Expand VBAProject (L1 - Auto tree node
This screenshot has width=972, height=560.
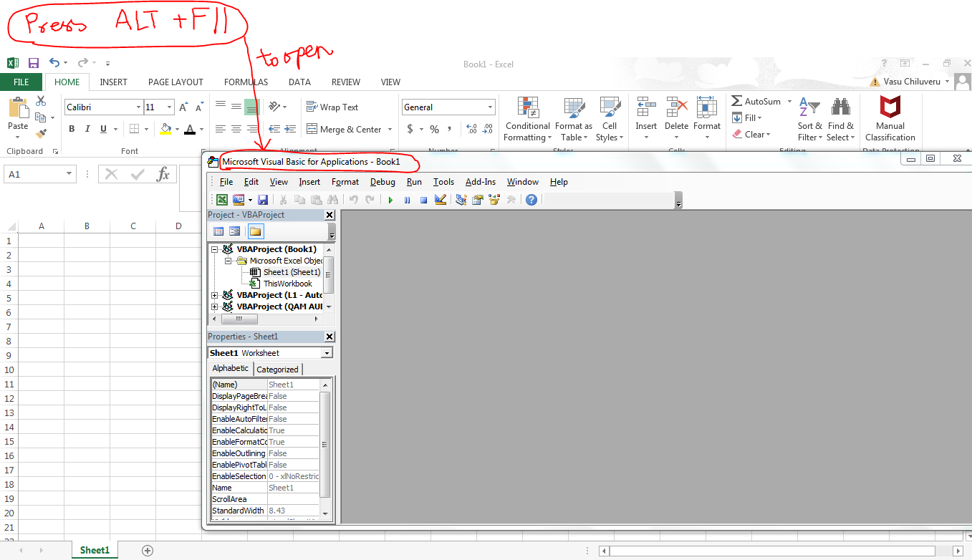point(215,295)
